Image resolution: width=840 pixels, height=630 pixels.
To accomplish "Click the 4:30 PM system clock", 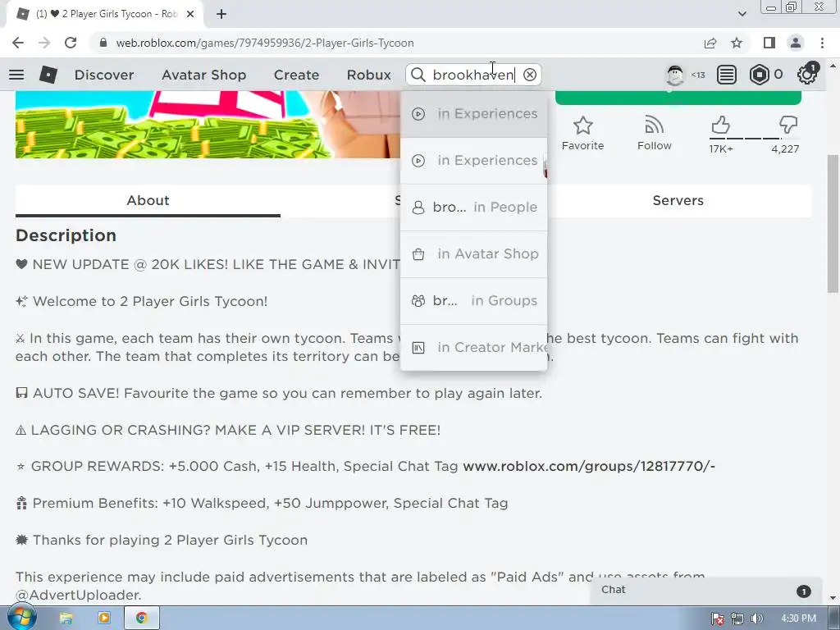I will pyautogui.click(x=798, y=619).
